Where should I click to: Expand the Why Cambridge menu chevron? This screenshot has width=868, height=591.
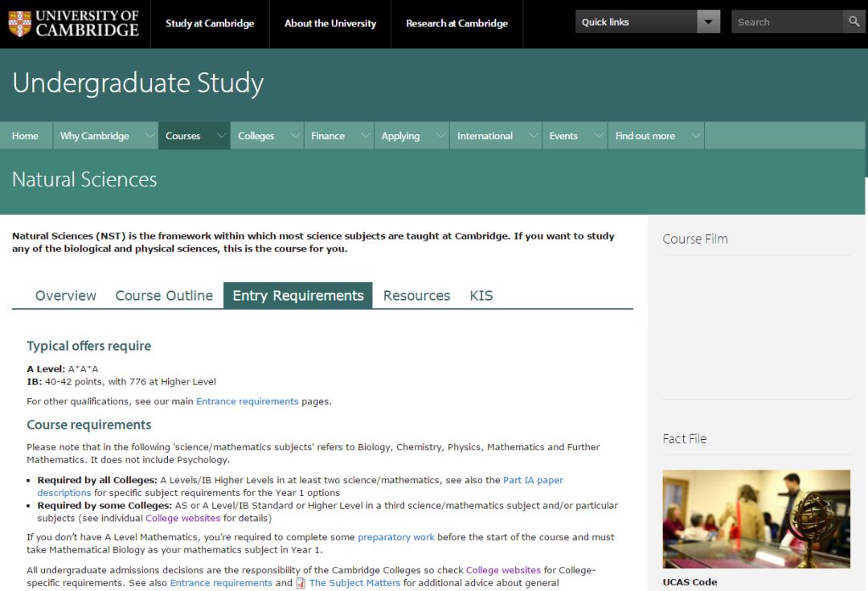click(149, 136)
